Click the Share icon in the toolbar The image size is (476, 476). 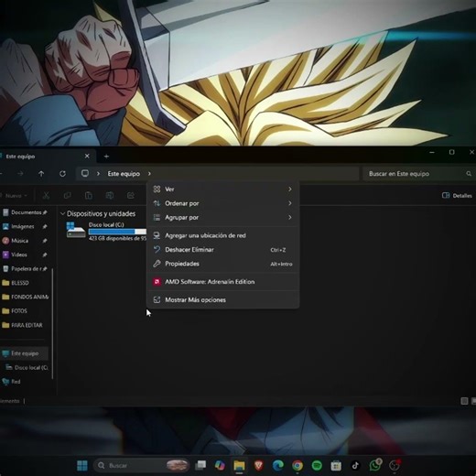tap(131, 196)
